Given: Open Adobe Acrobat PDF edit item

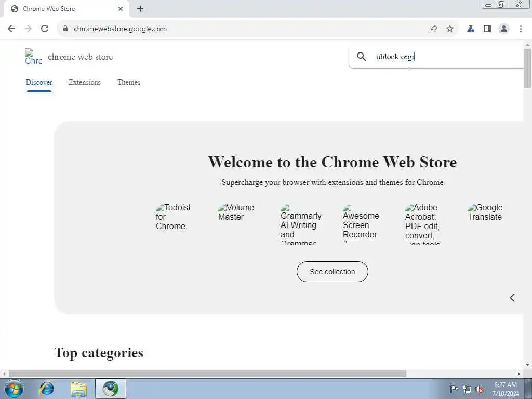Looking at the screenshot, I should (422, 224).
